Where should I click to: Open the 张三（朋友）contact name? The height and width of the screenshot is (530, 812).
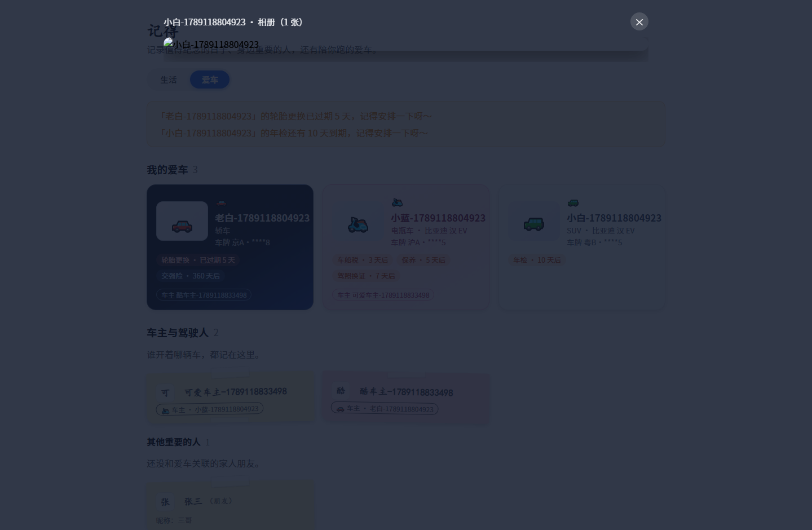pyautogui.click(x=208, y=501)
